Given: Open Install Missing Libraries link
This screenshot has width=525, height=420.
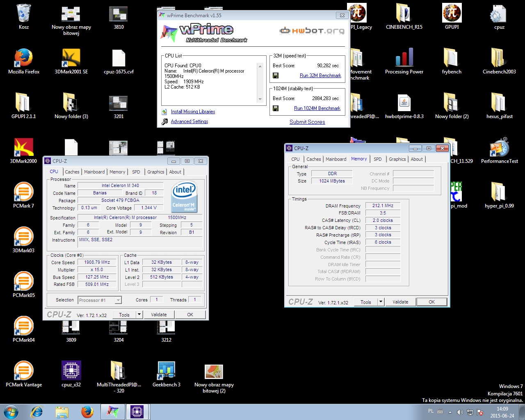Looking at the screenshot, I should coord(193,112).
